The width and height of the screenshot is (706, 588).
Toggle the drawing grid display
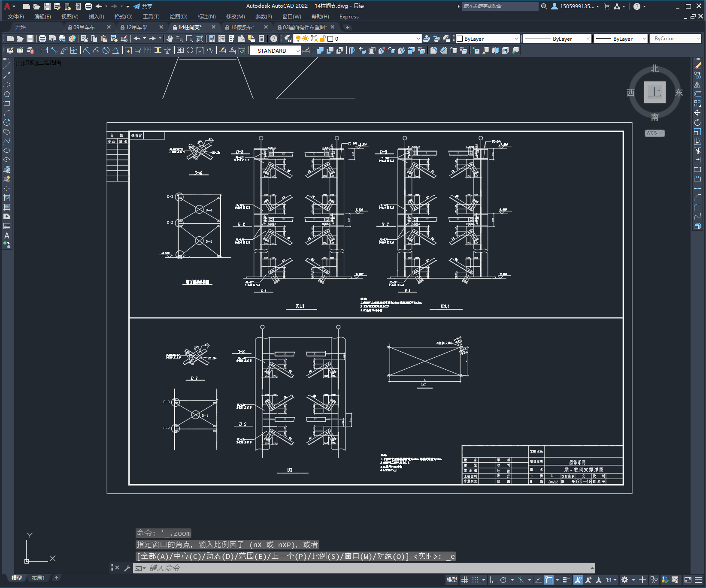click(x=465, y=580)
